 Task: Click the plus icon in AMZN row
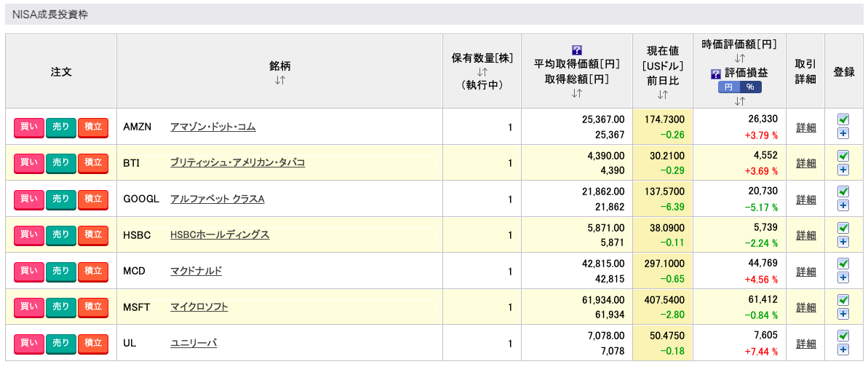(843, 133)
